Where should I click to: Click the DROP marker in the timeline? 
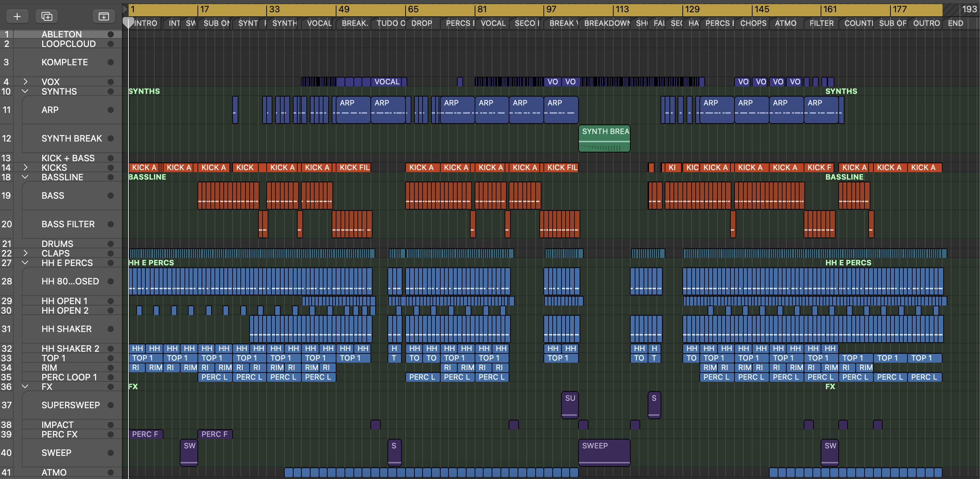click(x=422, y=23)
